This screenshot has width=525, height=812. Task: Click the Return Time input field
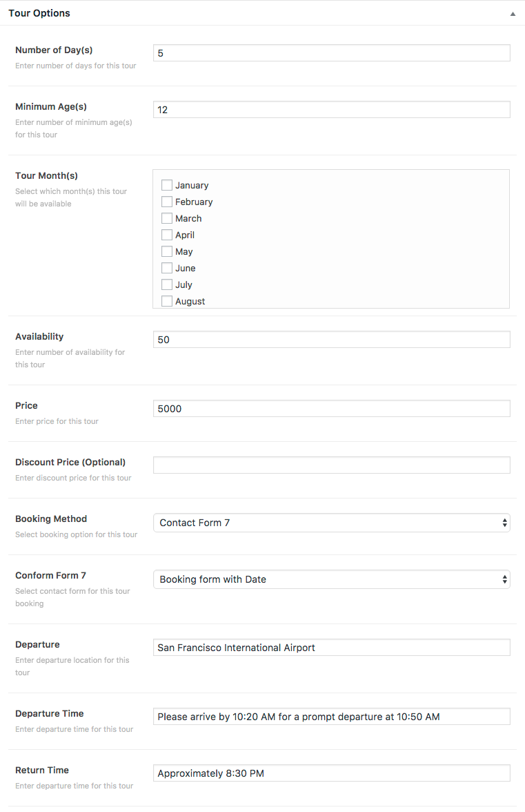point(332,773)
